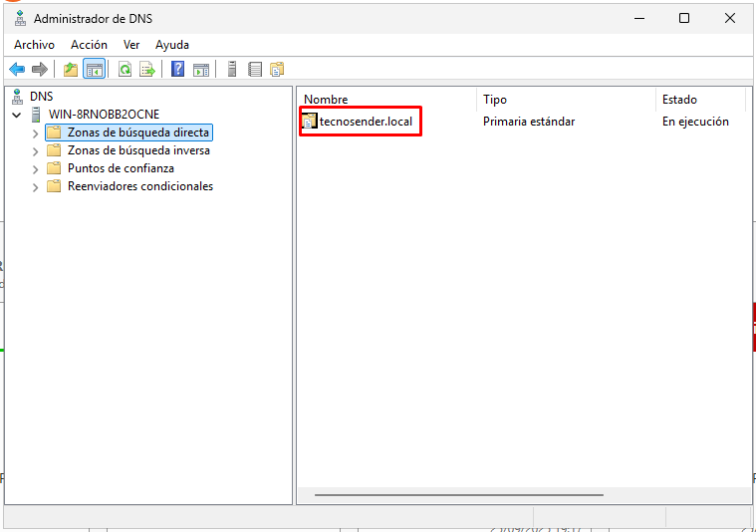Expand Zonas de búsqueda directa node
This screenshot has height=532, width=756.
[x=36, y=133]
